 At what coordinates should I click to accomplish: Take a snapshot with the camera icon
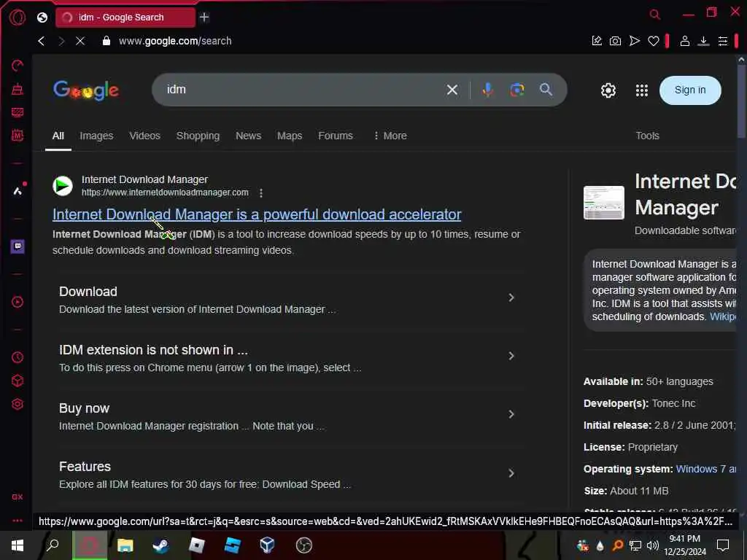coord(615,41)
